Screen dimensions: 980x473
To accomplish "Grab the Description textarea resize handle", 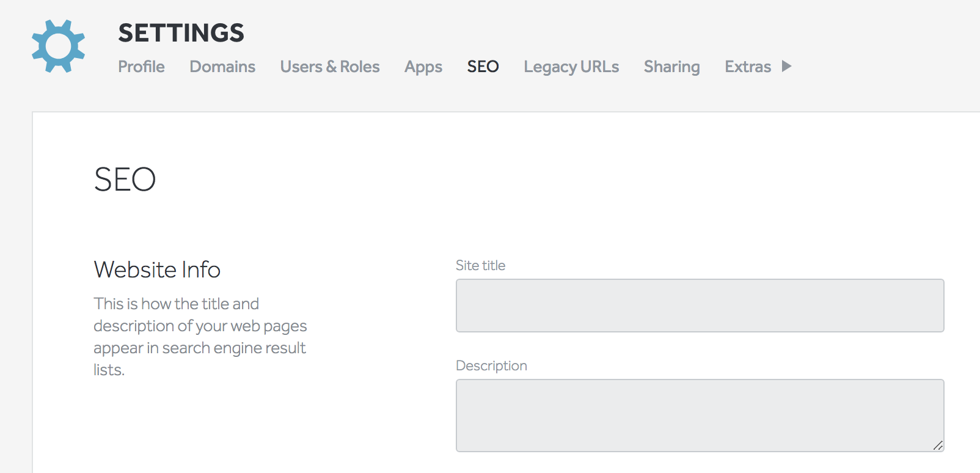I will pyautogui.click(x=938, y=446).
